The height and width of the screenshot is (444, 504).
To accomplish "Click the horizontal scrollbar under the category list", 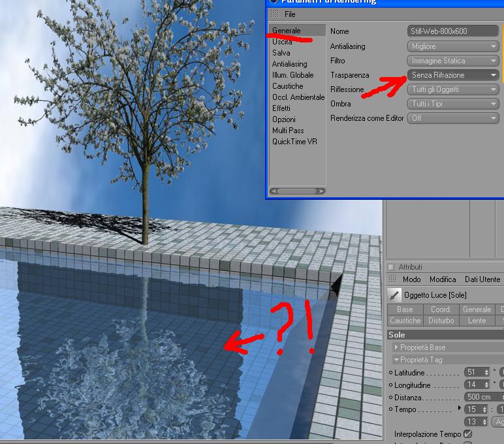I will [x=297, y=191].
